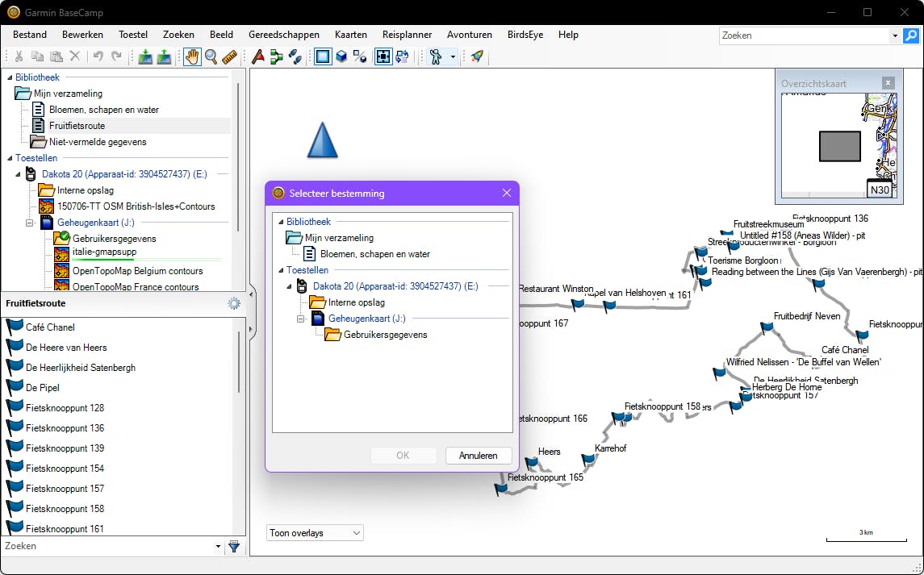
Task: Toggle the 3D view cube button
Action: [x=341, y=56]
